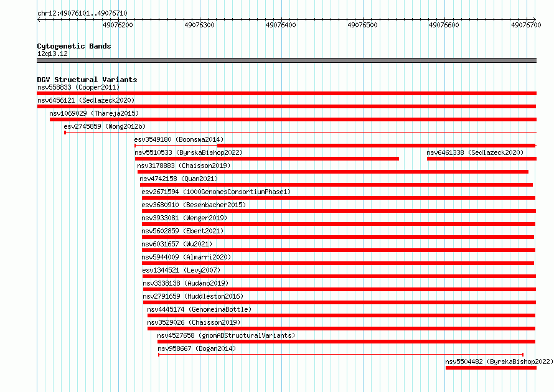This screenshot has height=392, width=554.
Task: Click the chr12:49076101..49076710 region label
Action: 82,13
